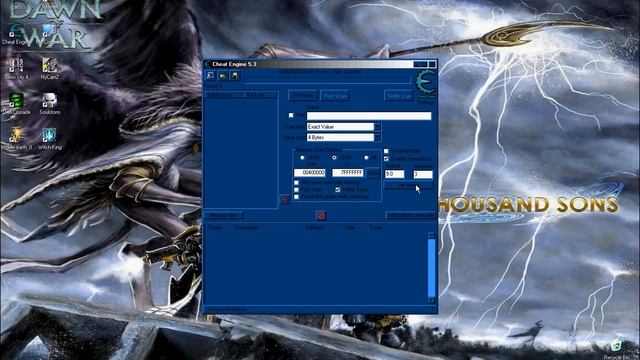
Task: Click the Value column header in results list
Action: click(x=260, y=95)
